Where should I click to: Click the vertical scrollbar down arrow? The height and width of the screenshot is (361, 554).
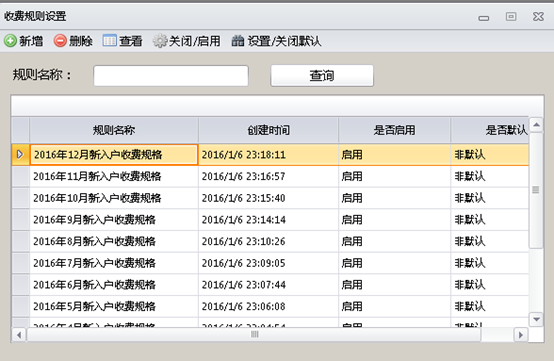coord(536,319)
